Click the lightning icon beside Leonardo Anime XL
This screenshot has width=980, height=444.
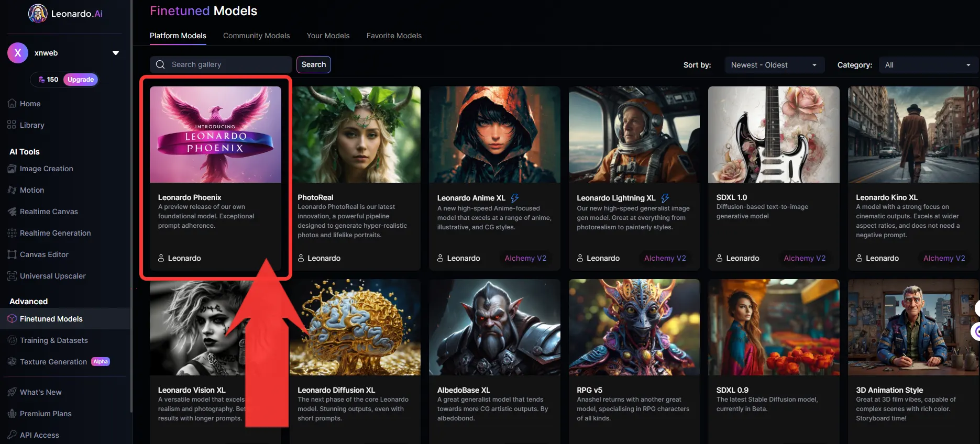pos(515,198)
